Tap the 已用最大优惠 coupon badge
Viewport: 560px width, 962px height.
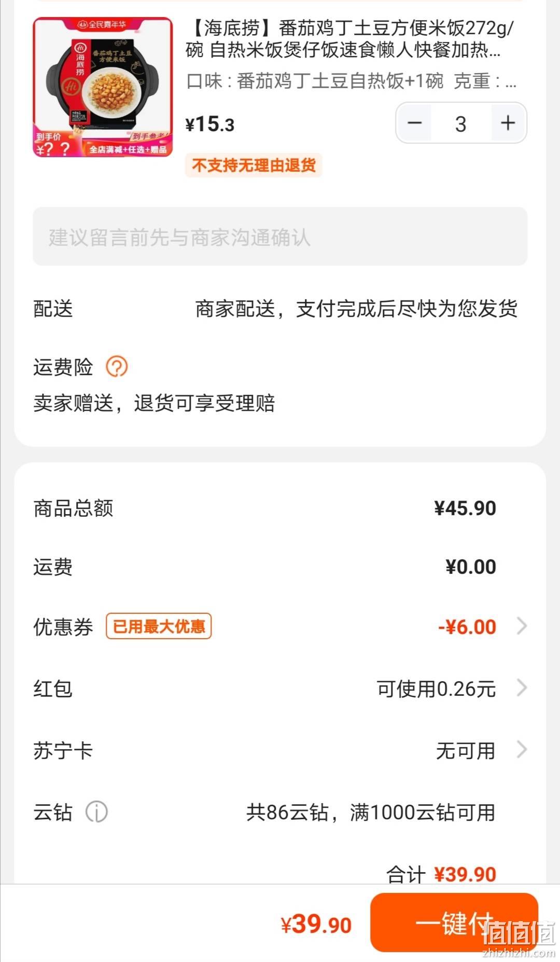pyautogui.click(x=159, y=626)
